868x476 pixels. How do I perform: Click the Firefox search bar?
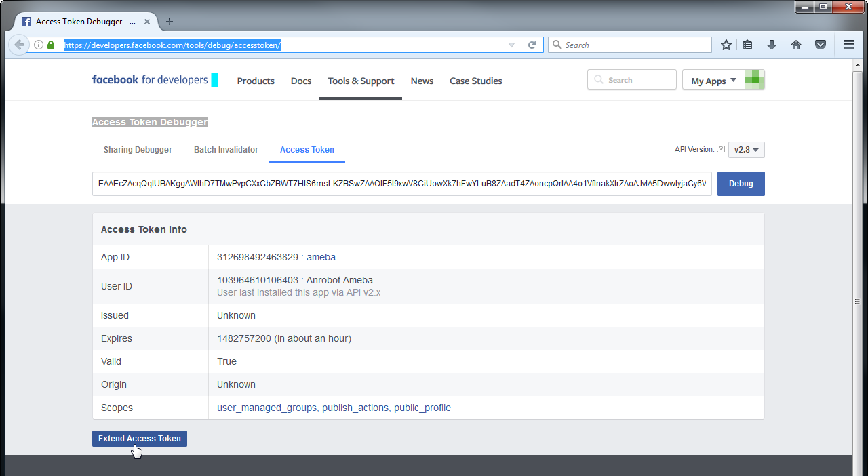point(630,45)
